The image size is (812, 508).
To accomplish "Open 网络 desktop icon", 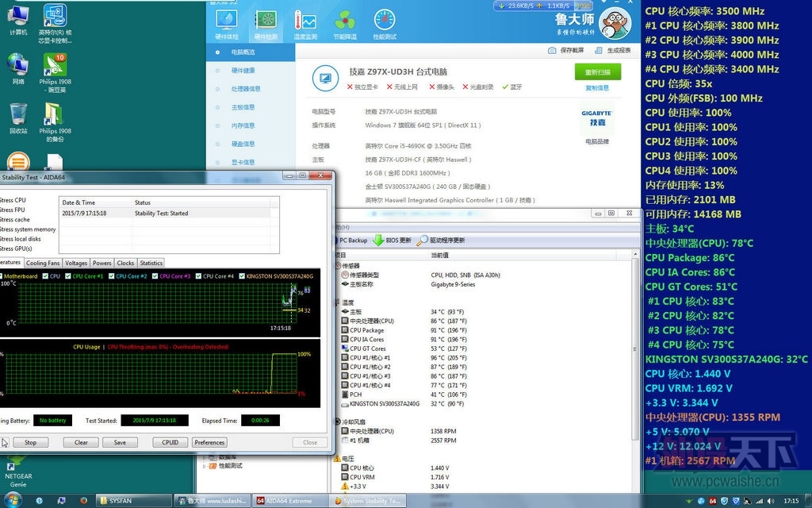I will [x=18, y=69].
